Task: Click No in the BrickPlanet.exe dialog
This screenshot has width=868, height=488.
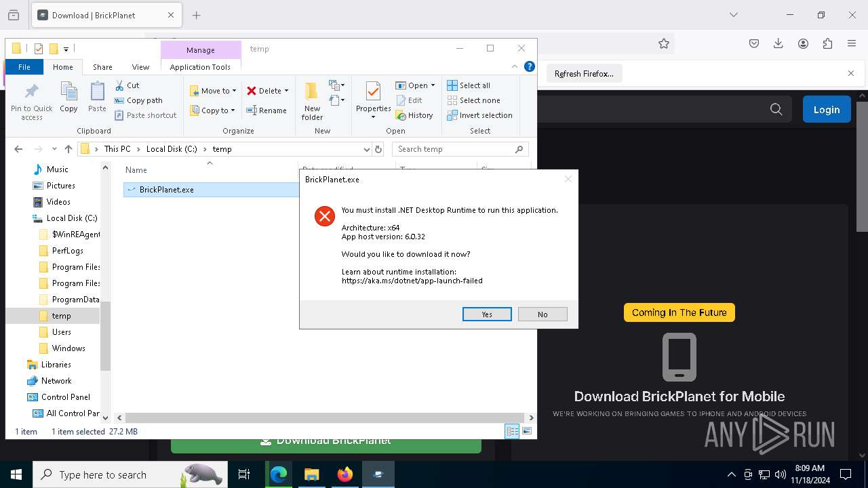Action: (x=542, y=314)
